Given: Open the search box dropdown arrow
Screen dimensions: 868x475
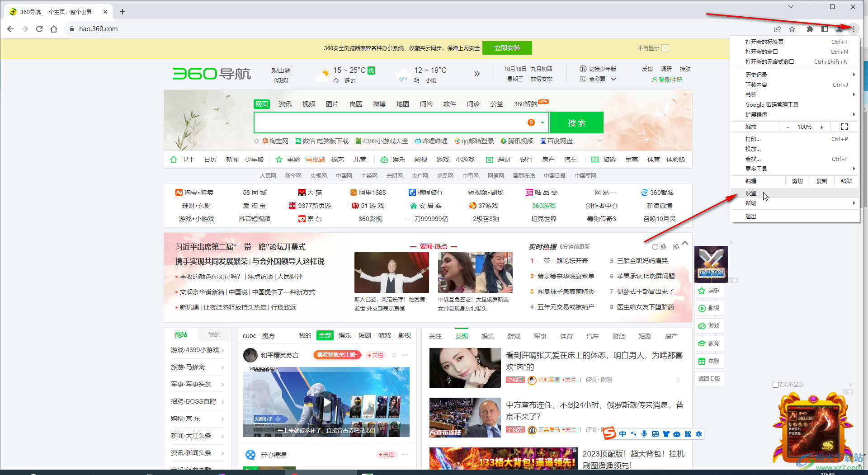Looking at the screenshot, I should [542, 122].
